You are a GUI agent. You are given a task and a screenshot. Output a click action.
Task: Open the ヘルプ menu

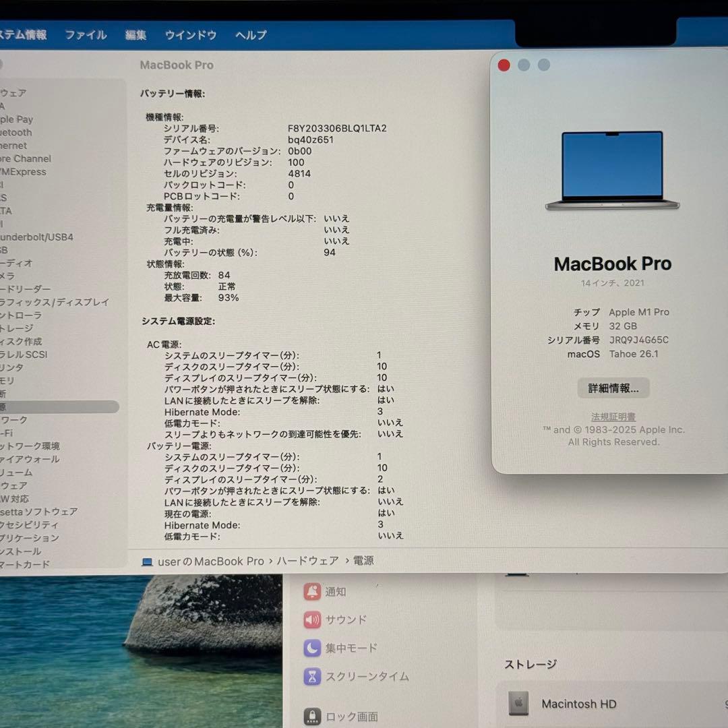point(251,35)
